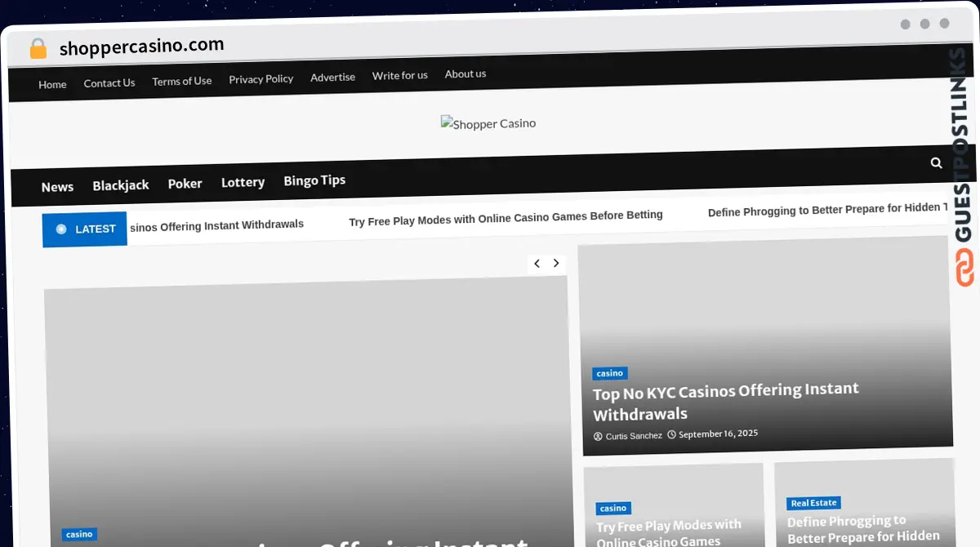The height and width of the screenshot is (547, 980).
Task: Open the News menu item
Action: tap(57, 187)
